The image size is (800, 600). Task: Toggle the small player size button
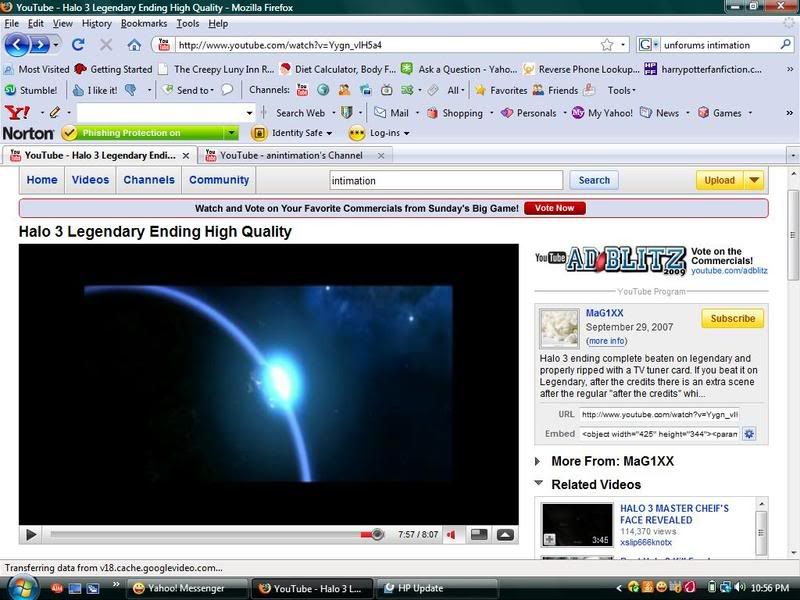tap(480, 535)
